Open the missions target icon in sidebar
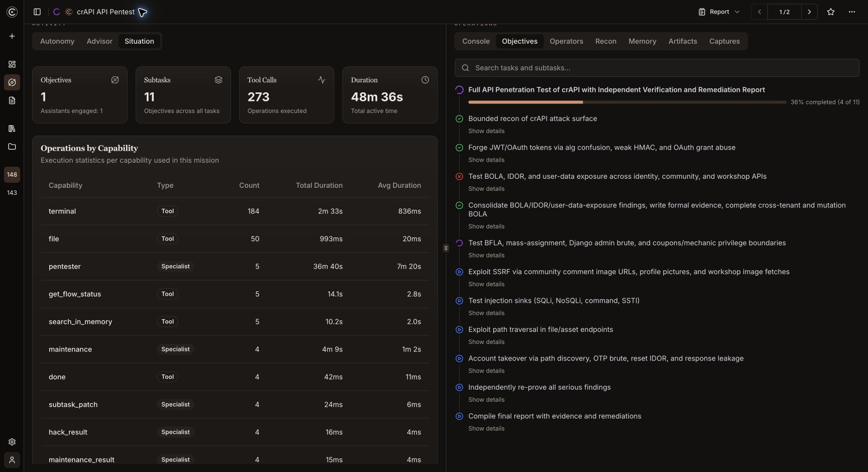868x472 pixels. click(x=12, y=82)
